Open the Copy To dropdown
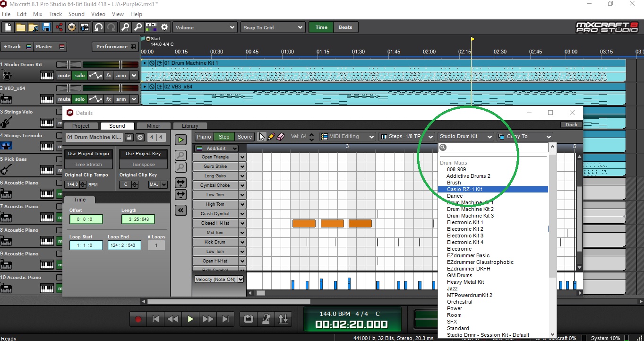Image resolution: width=644 pixels, height=341 pixels. tap(524, 137)
